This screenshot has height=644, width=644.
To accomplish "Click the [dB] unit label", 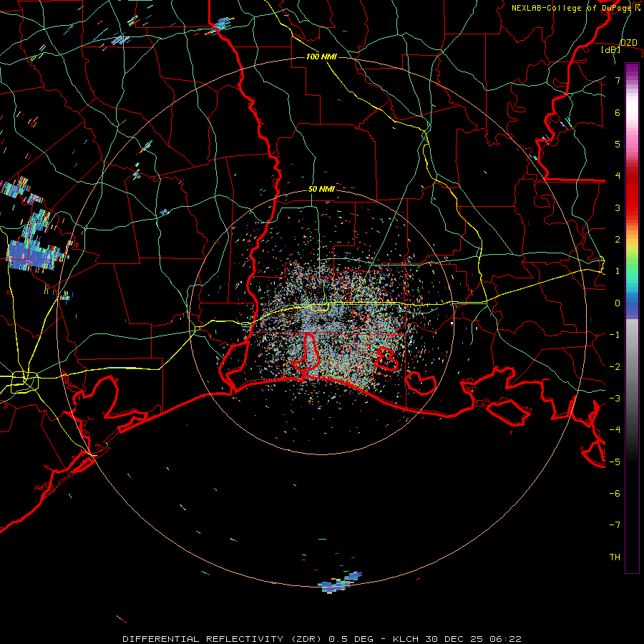I will (611, 50).
